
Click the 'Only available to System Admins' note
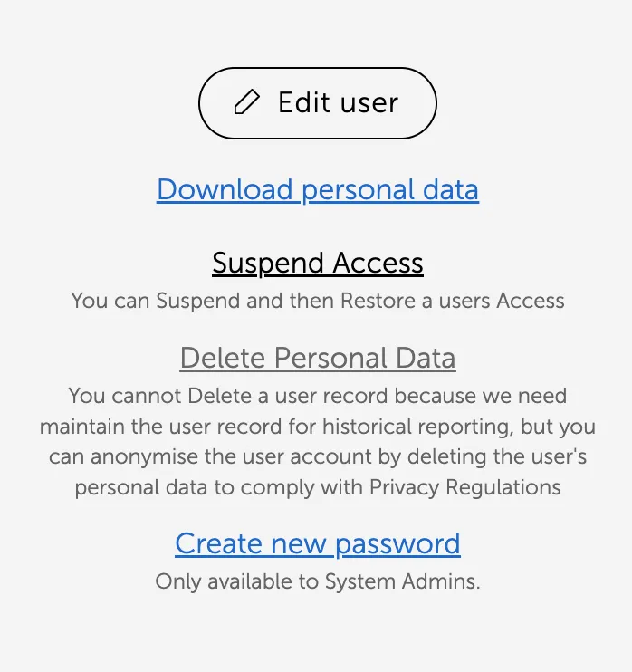pyautogui.click(x=317, y=581)
